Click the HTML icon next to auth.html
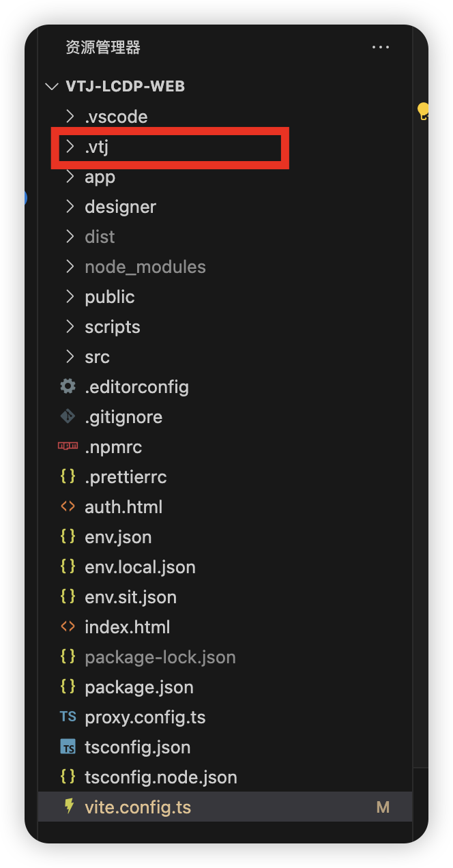The image size is (453, 868). click(68, 506)
